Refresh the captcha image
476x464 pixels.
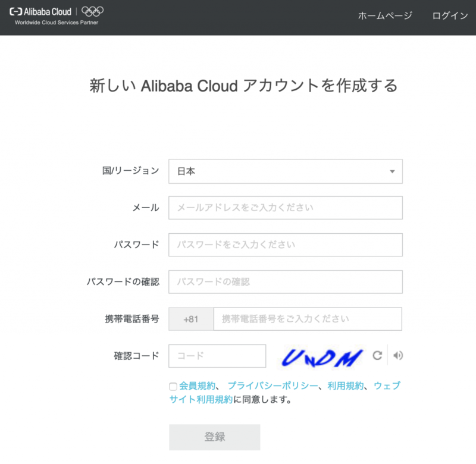pos(377,355)
